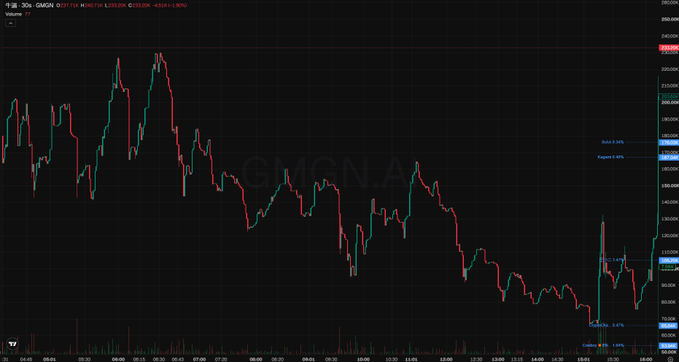679x362 pixels.
Task: Click the 105.20K price label
Action: pos(668,260)
